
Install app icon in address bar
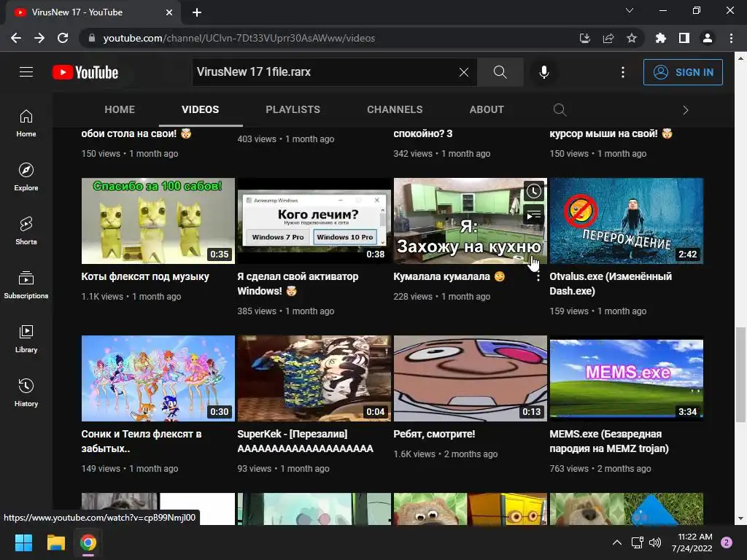pos(584,38)
